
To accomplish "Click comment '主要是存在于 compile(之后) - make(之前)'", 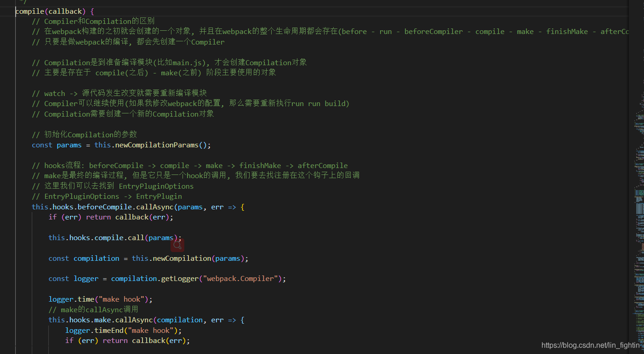I will pos(154,73).
